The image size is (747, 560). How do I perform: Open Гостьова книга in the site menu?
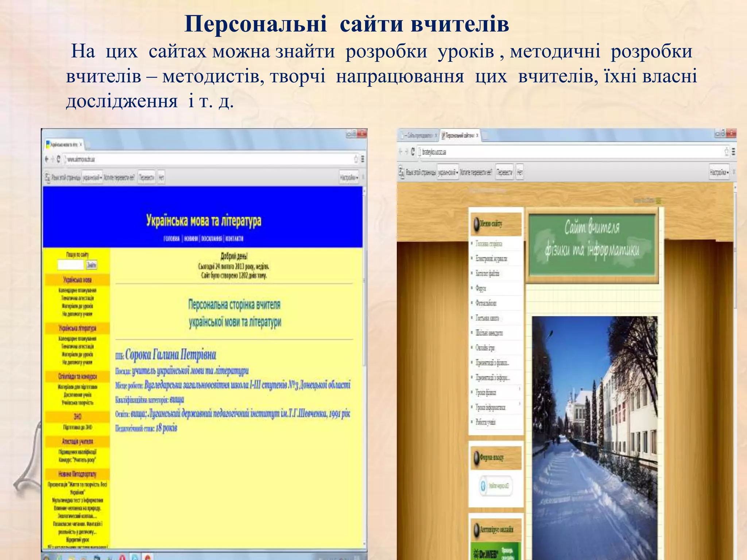click(x=487, y=318)
